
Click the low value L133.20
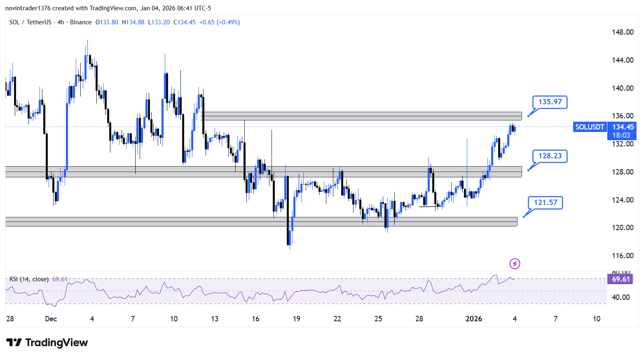tap(159, 22)
